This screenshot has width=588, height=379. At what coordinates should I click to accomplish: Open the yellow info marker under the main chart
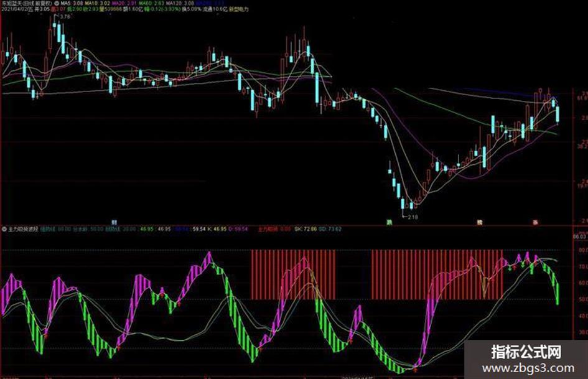pyautogui.click(x=479, y=222)
